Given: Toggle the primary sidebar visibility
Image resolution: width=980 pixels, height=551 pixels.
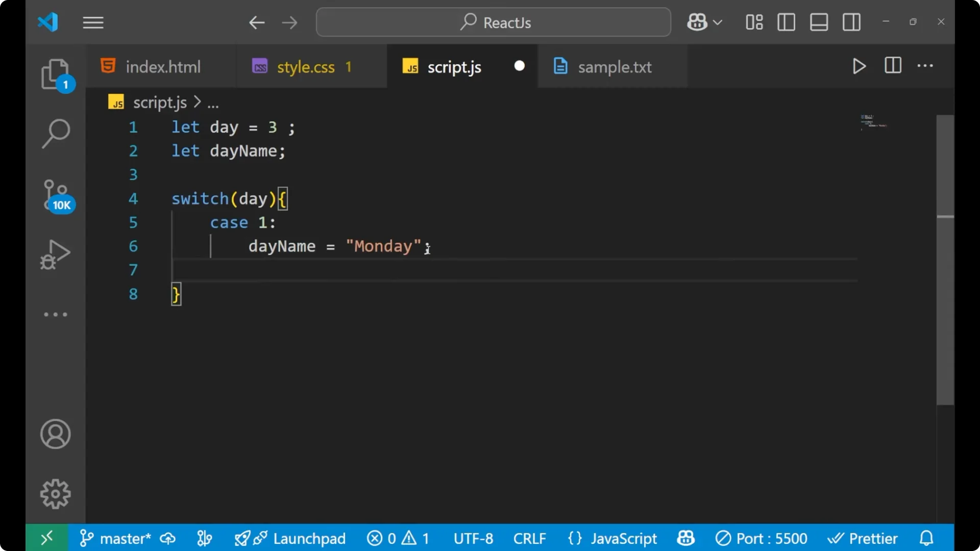Looking at the screenshot, I should pos(786,22).
